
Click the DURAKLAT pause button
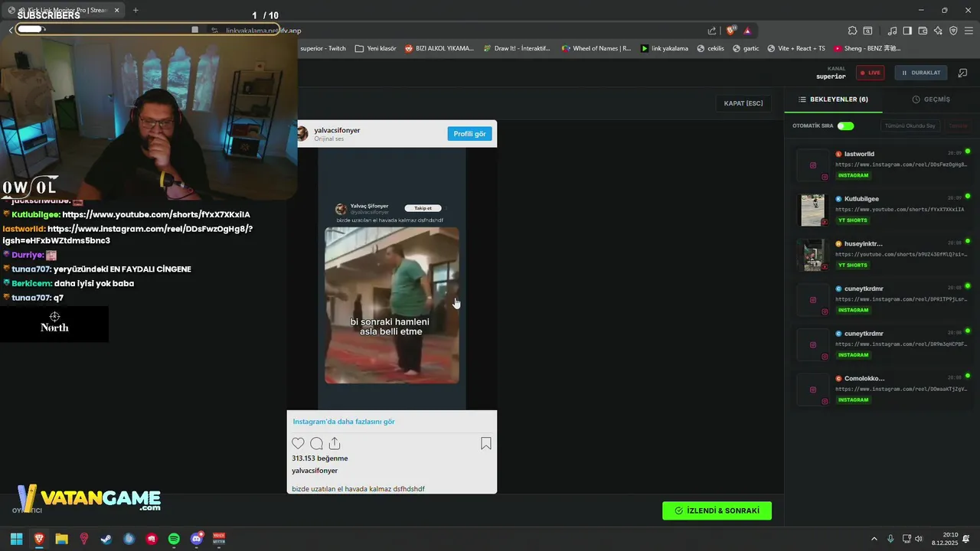[920, 73]
